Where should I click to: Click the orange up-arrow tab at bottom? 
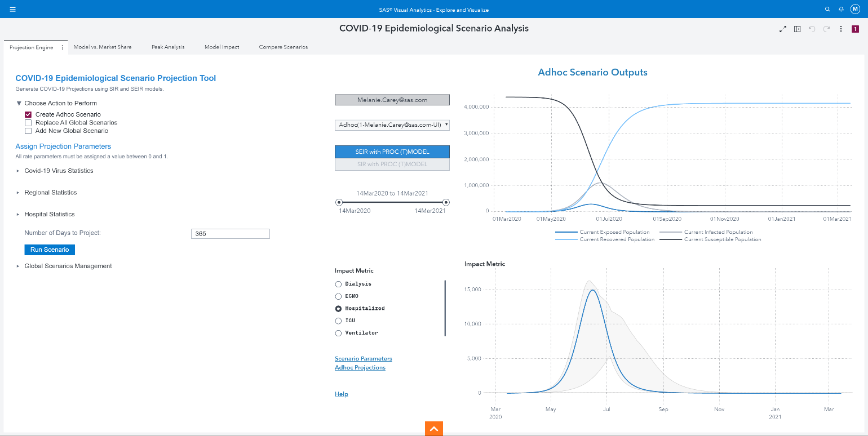433,429
